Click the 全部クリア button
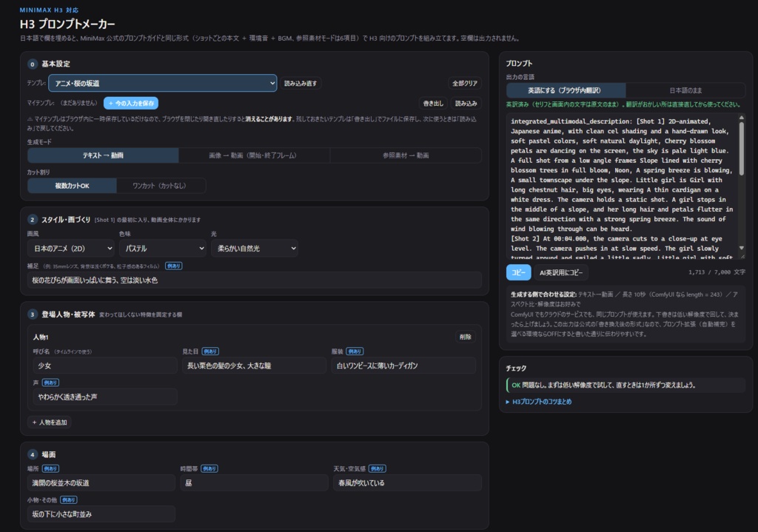758x532 pixels. [x=465, y=83]
